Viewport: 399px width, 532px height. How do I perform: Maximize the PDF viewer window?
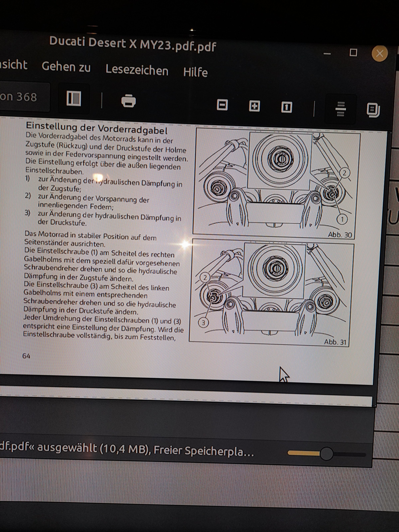click(353, 52)
